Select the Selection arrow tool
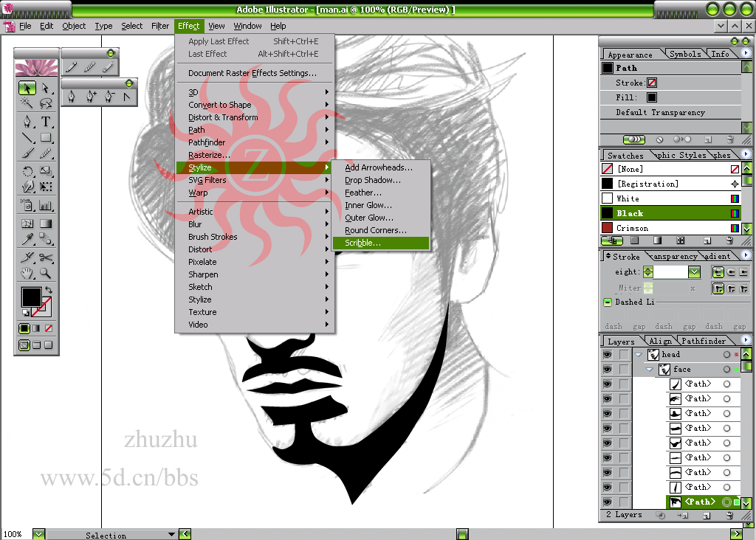The height and width of the screenshot is (540, 756). pyautogui.click(x=27, y=88)
